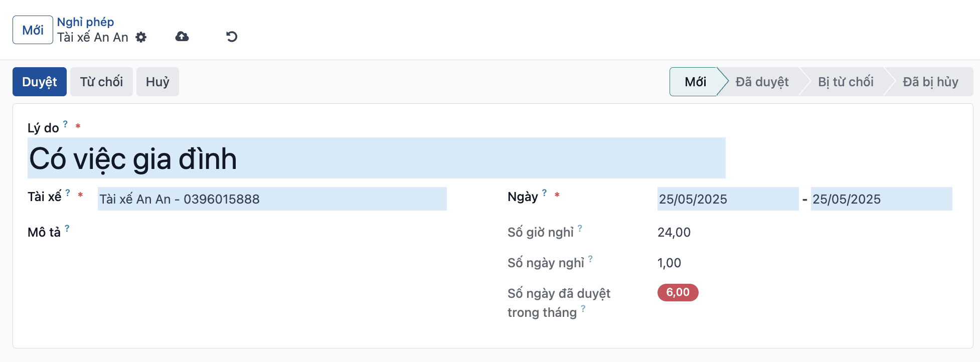Open the start date 25/05/2025 picker
The width and height of the screenshot is (980, 362).
(728, 199)
